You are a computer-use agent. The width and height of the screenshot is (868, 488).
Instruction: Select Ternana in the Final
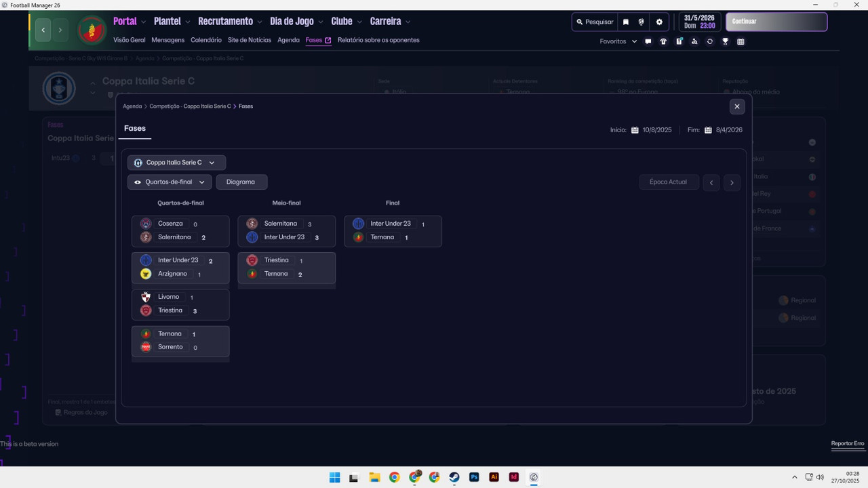(x=382, y=237)
